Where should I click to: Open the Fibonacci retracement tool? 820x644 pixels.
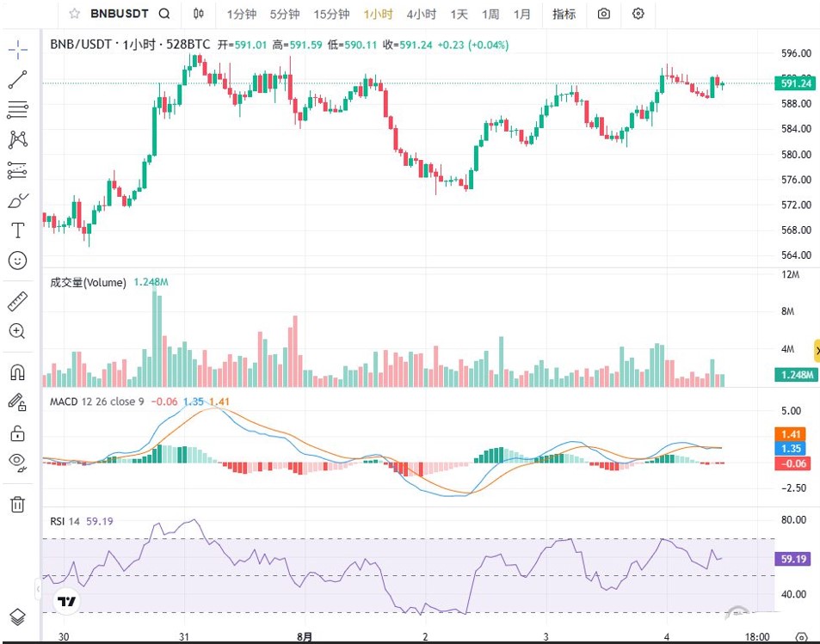17,110
